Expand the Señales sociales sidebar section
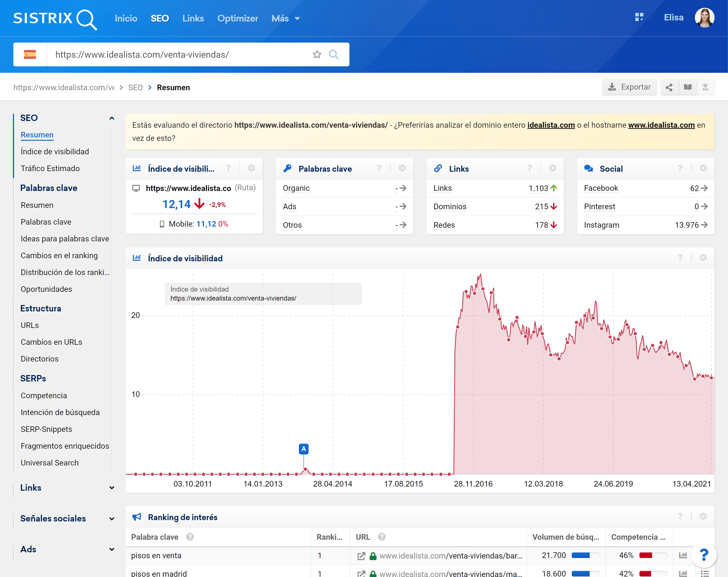The height and width of the screenshot is (577, 728). coord(111,518)
